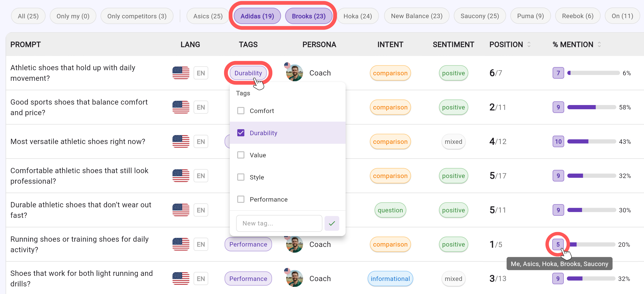Click the "New tag..." input field
This screenshot has width=644, height=294.
click(x=279, y=223)
